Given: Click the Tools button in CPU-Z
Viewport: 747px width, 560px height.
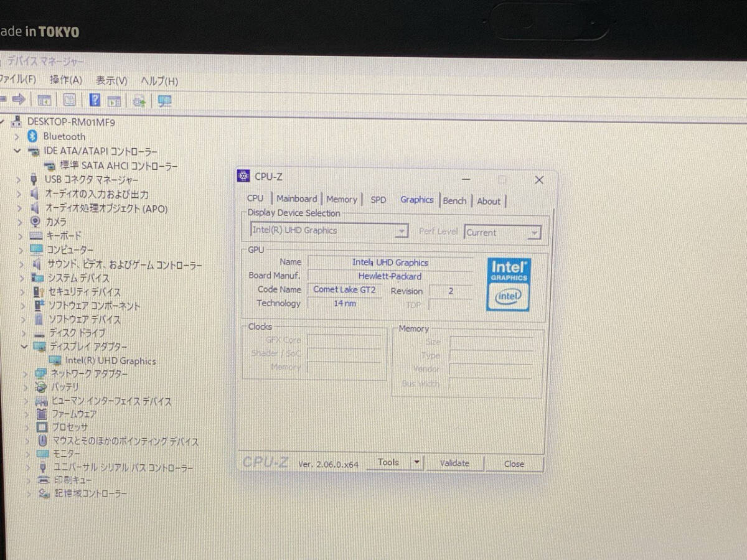Looking at the screenshot, I should (x=388, y=462).
